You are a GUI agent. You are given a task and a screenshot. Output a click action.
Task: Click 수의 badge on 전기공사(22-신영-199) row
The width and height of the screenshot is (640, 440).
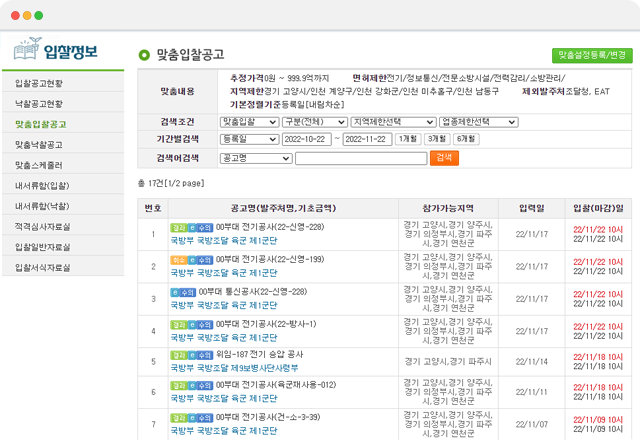[x=205, y=260]
